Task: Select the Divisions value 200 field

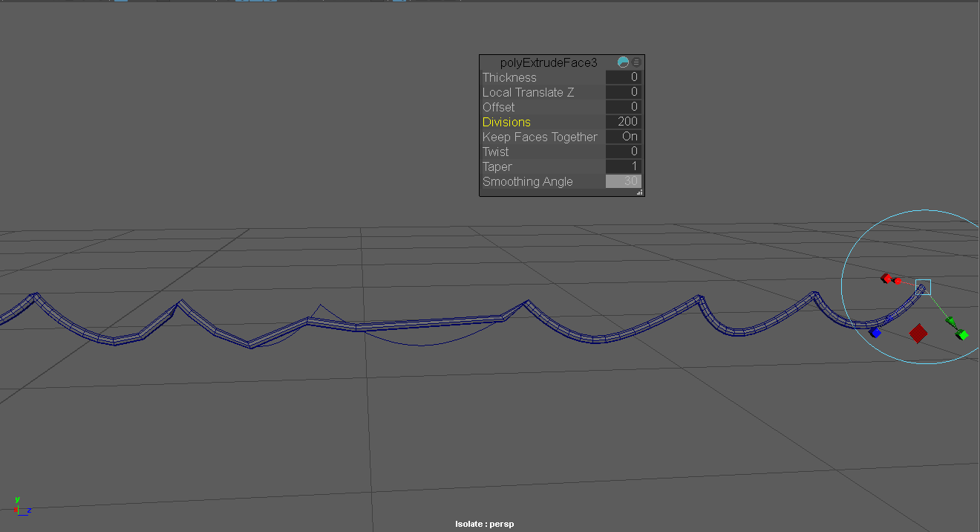Action: click(624, 122)
